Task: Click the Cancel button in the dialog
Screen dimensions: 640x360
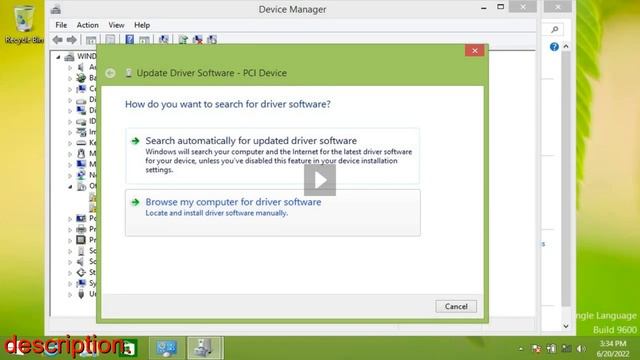Action: point(456,307)
